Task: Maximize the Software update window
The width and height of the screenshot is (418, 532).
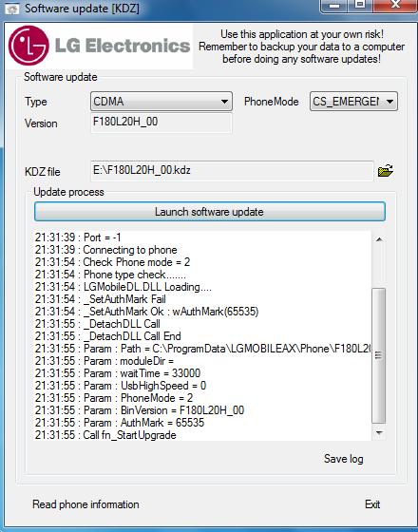Action: (x=360, y=5)
